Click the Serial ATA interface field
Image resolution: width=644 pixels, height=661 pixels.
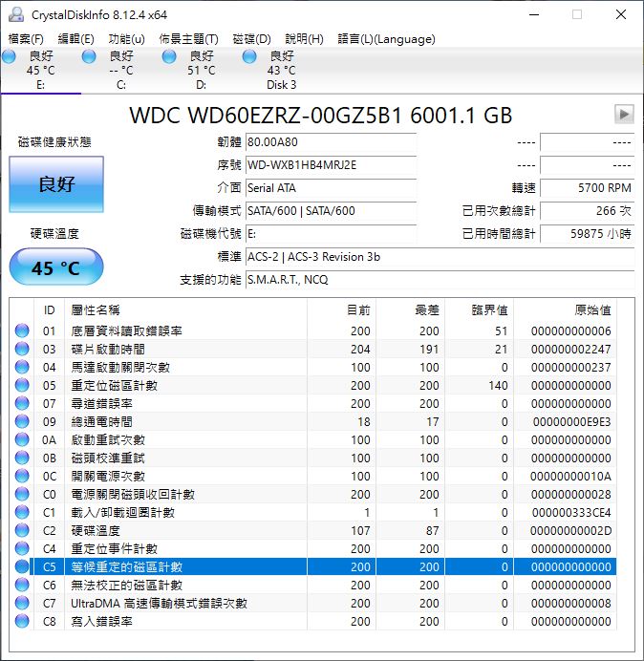click(331, 187)
